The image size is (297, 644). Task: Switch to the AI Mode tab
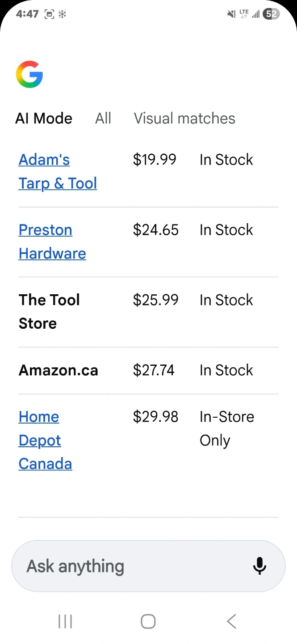click(44, 119)
